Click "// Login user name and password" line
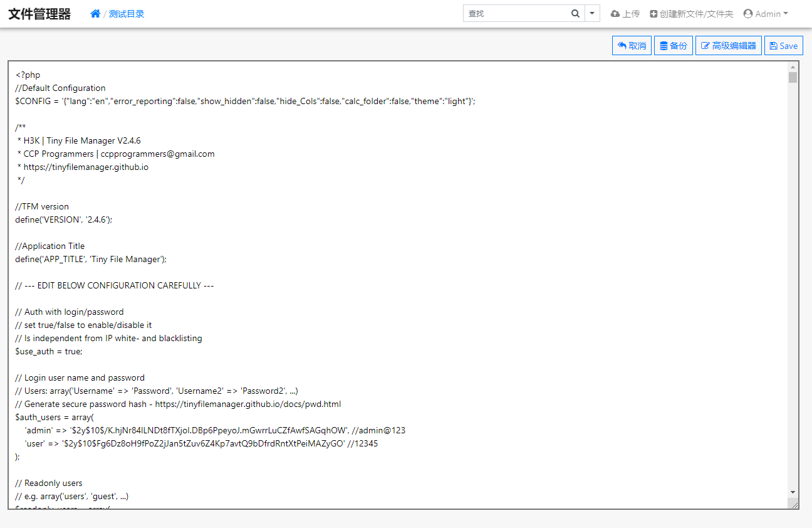Screen dimensions: 812x528 80,378
